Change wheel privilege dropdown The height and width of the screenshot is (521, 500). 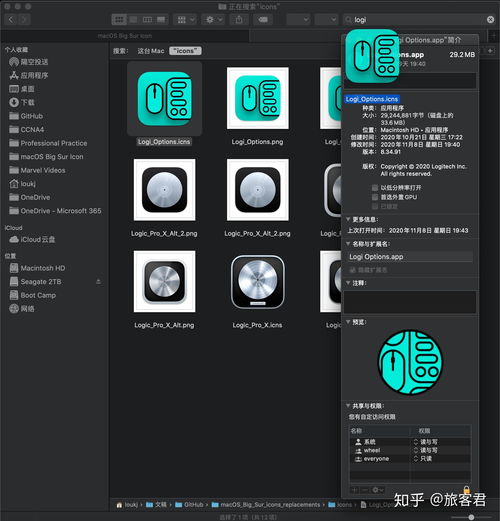tap(426, 450)
